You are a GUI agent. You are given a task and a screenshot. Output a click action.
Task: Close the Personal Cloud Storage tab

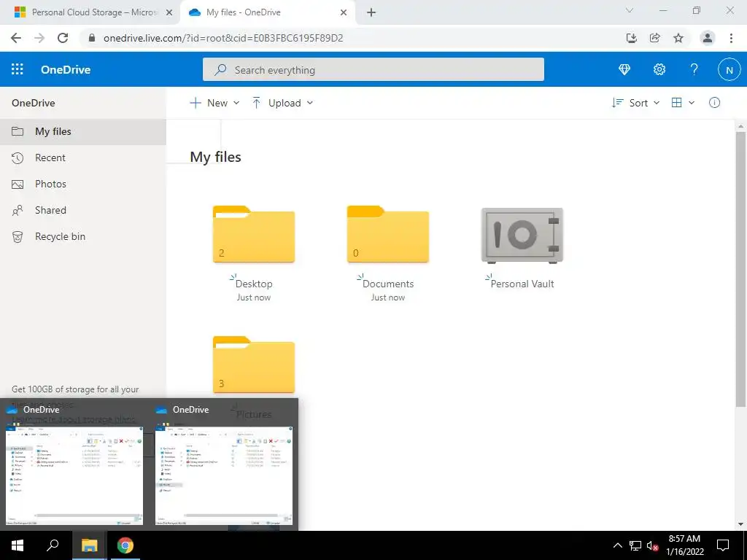(169, 12)
